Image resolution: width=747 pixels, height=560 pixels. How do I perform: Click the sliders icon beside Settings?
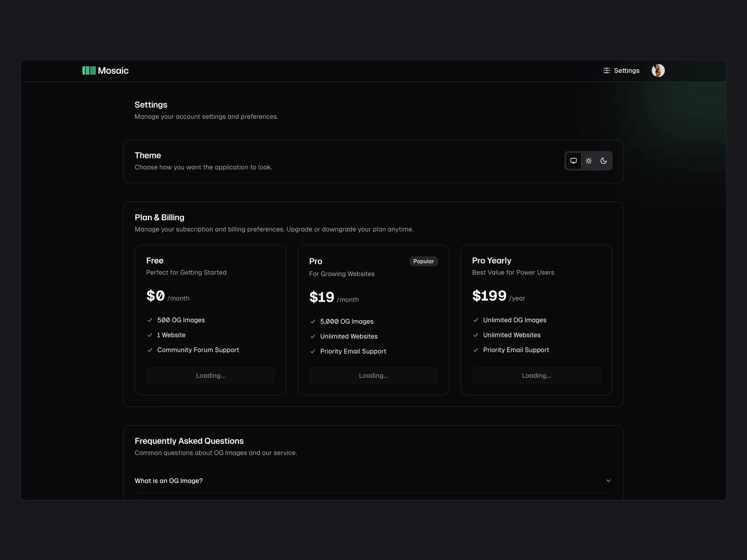[x=606, y=70]
